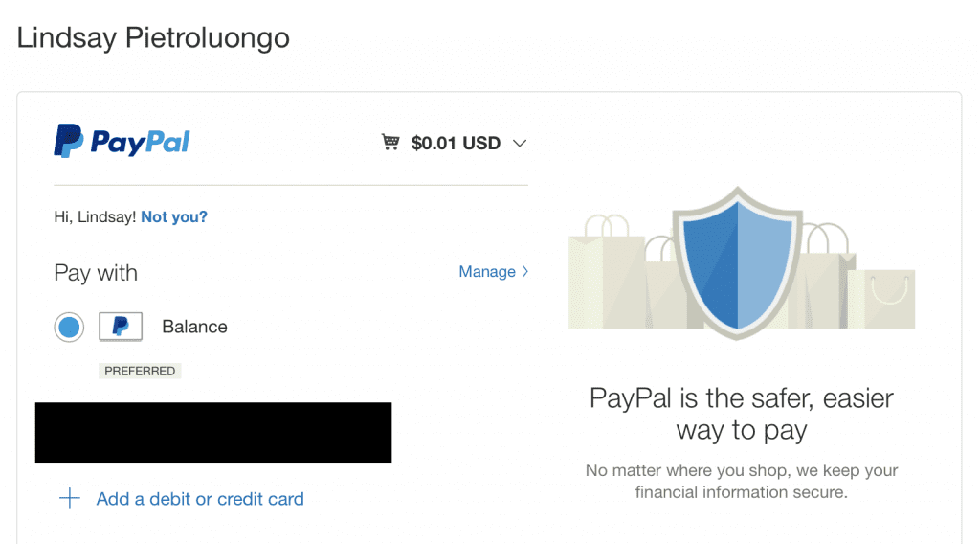
Task: Click the PayPal logo
Action: (122, 142)
